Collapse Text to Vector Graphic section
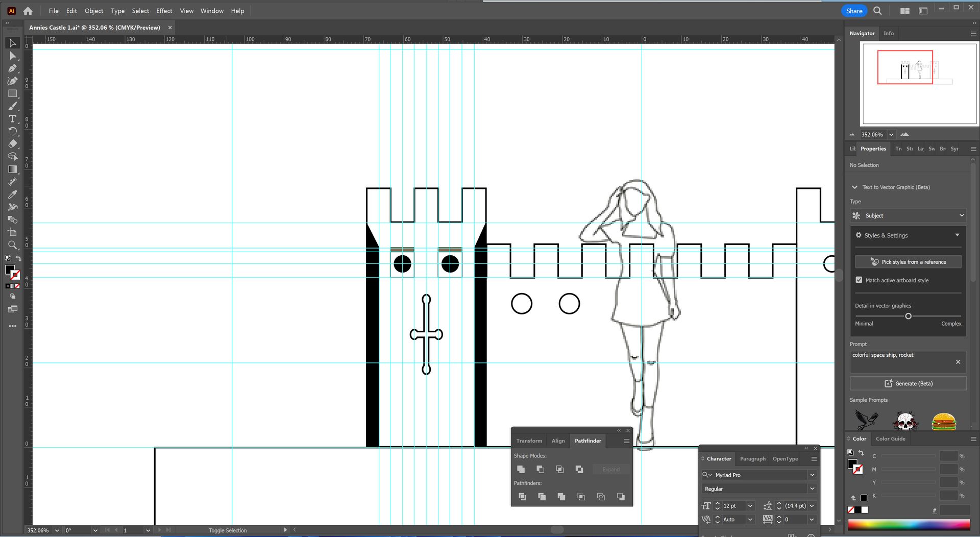The image size is (980, 537). point(854,187)
